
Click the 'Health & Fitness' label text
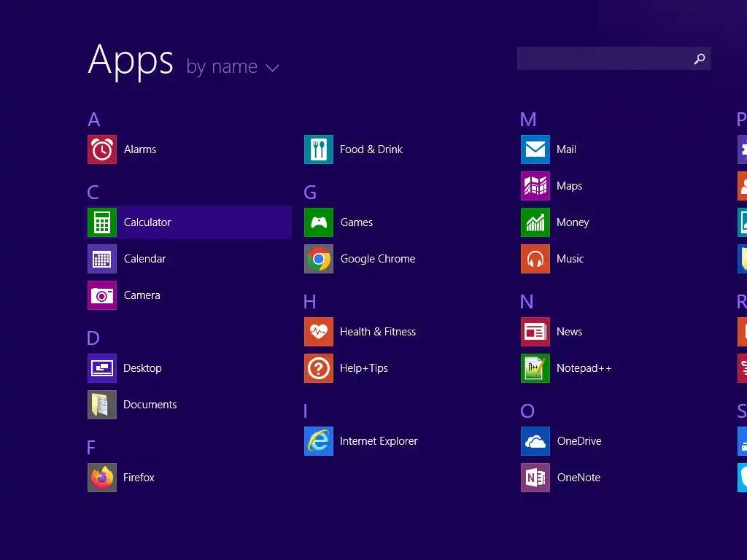(378, 332)
